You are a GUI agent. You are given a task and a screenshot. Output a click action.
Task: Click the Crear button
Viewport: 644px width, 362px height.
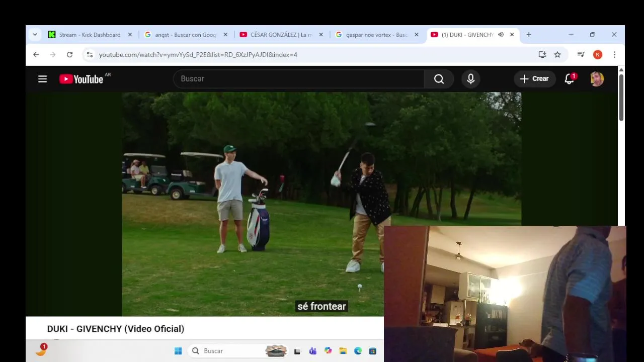[x=534, y=79]
